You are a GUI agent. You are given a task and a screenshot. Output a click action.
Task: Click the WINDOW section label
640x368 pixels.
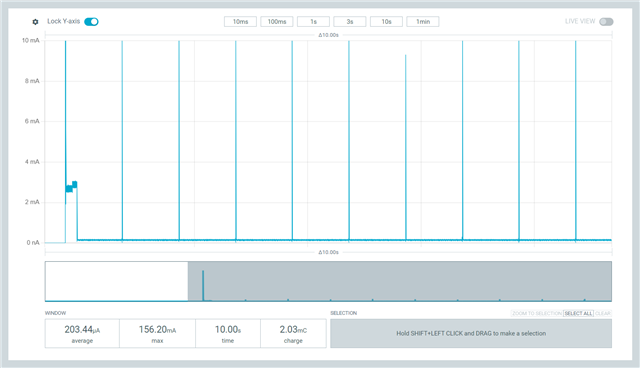(56, 313)
